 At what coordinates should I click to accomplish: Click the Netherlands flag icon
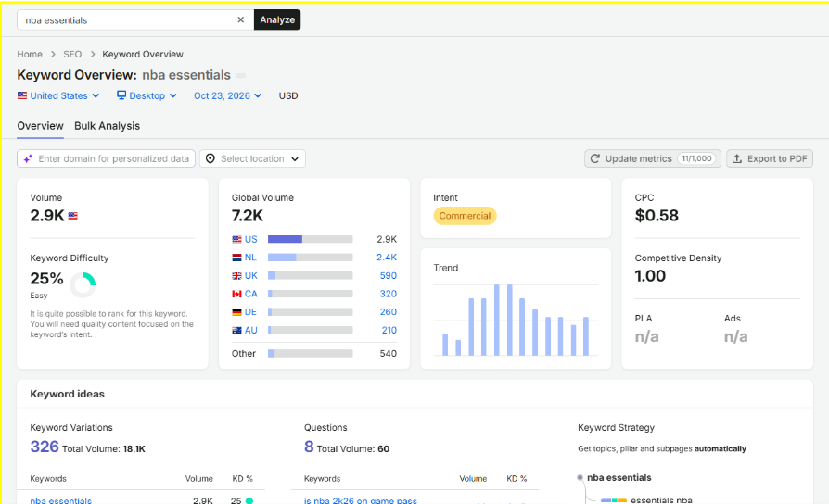pyautogui.click(x=236, y=258)
